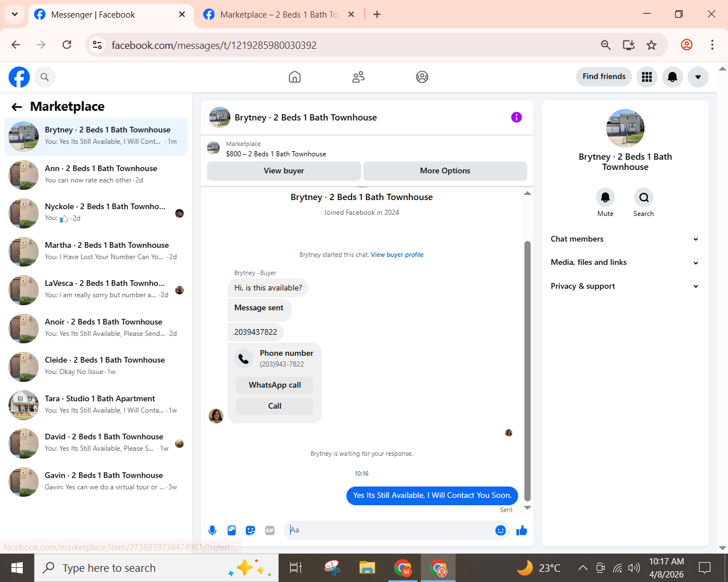728x582 pixels.
Task: Open the emoji picker in message box
Action: pos(500,530)
